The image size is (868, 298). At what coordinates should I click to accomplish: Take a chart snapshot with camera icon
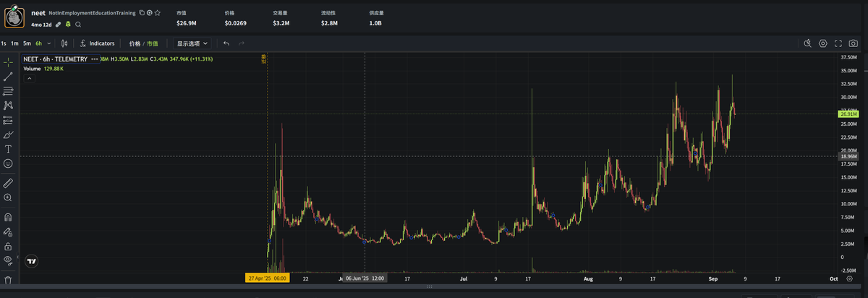coord(854,43)
